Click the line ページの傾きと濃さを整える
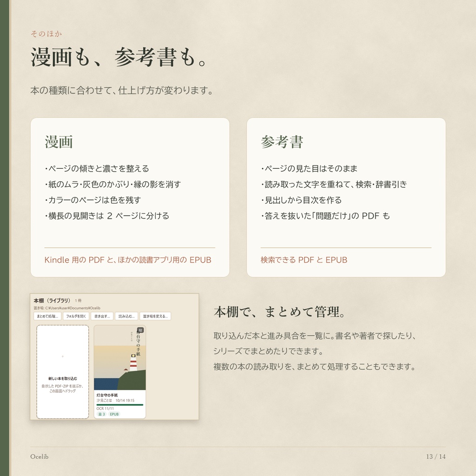The width and height of the screenshot is (476, 476). click(97, 168)
